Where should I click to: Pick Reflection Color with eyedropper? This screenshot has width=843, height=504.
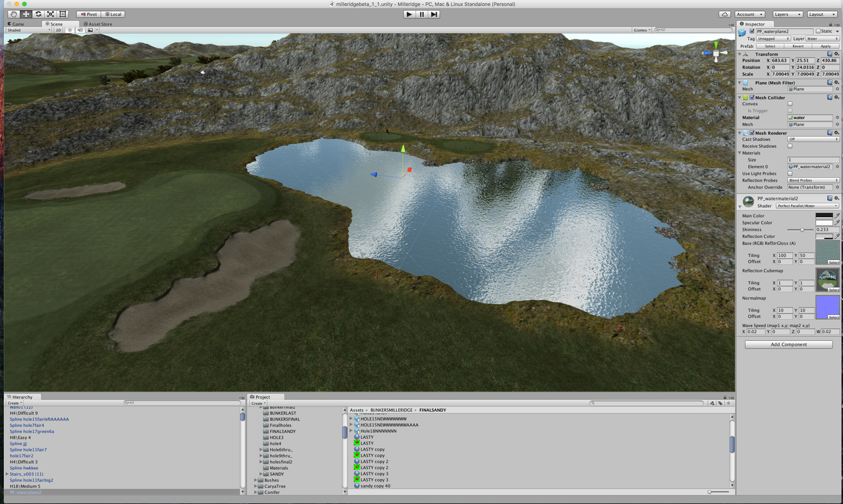(837, 236)
